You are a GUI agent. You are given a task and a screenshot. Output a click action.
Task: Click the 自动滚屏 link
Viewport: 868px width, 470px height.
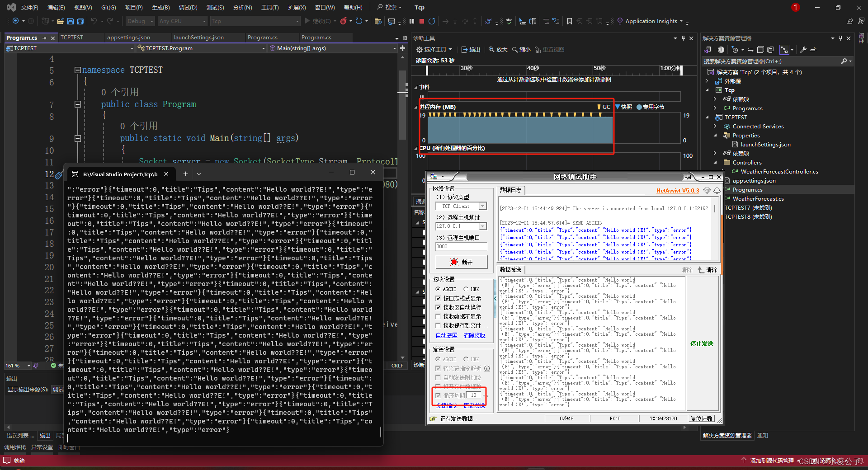[447, 335]
